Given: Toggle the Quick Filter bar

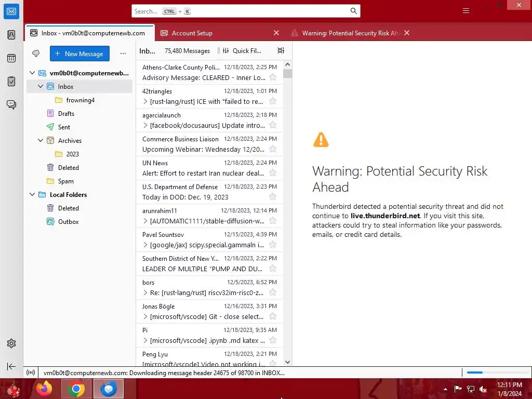Looking at the screenshot, I should point(242,50).
